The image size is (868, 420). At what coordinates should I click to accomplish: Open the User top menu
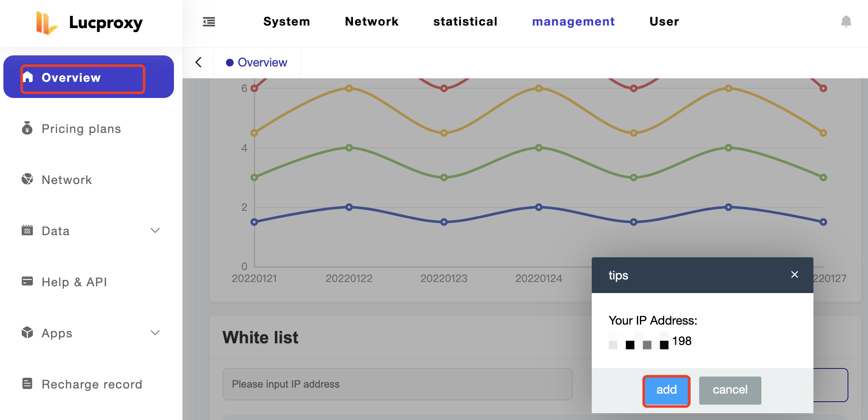(x=664, y=22)
